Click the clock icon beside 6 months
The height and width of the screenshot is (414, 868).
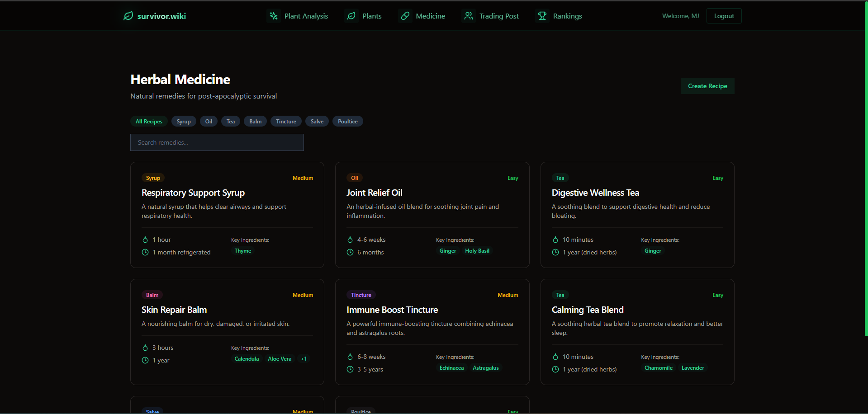coord(350,252)
